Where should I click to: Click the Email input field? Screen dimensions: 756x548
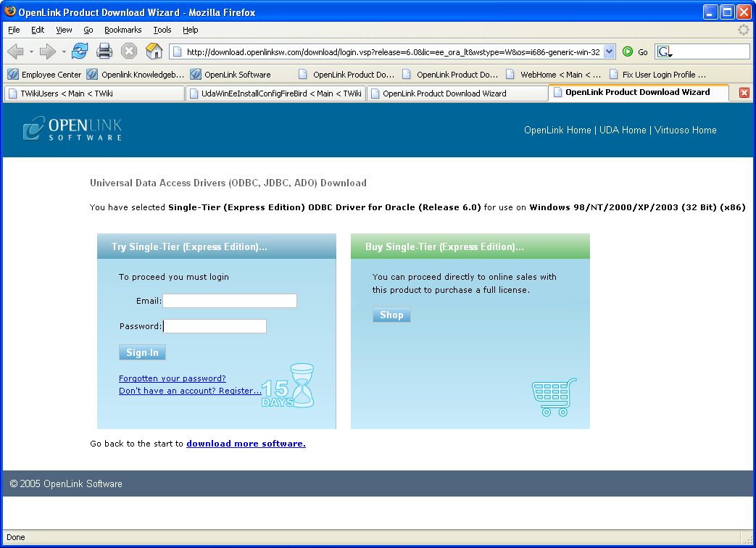230,301
